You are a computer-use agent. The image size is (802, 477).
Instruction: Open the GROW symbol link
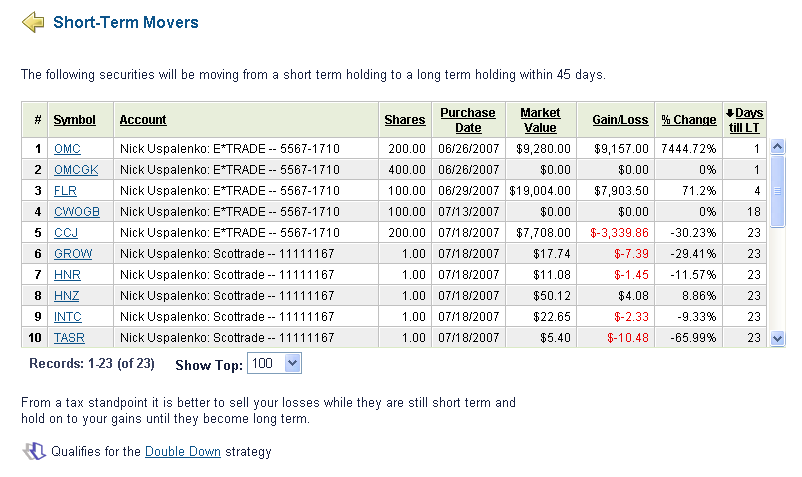tap(73, 254)
